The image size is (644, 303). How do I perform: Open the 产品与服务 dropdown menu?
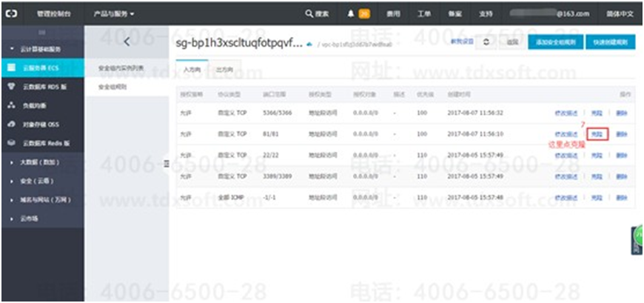(x=115, y=13)
